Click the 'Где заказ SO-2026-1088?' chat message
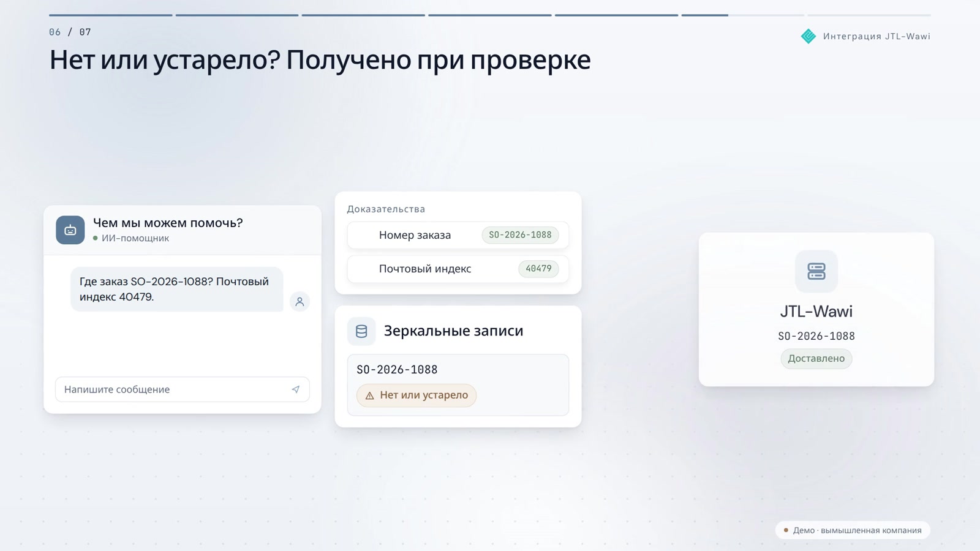 pyautogui.click(x=176, y=289)
